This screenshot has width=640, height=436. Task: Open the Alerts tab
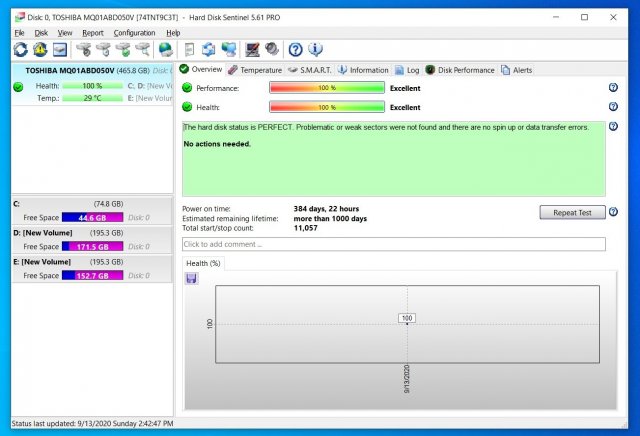(517, 70)
